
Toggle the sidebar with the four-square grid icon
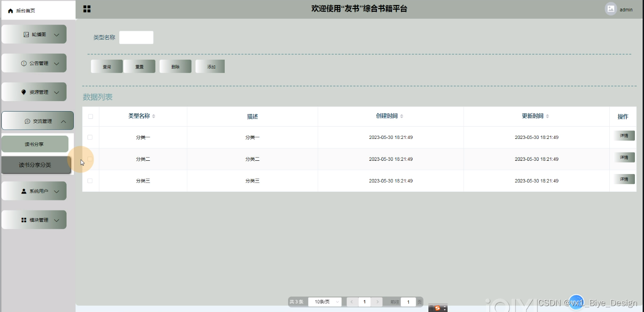(x=87, y=9)
